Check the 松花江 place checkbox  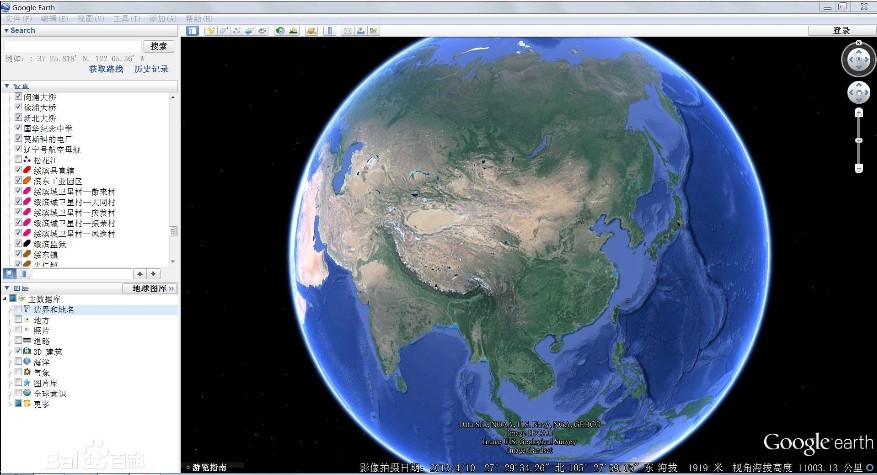click(x=18, y=160)
